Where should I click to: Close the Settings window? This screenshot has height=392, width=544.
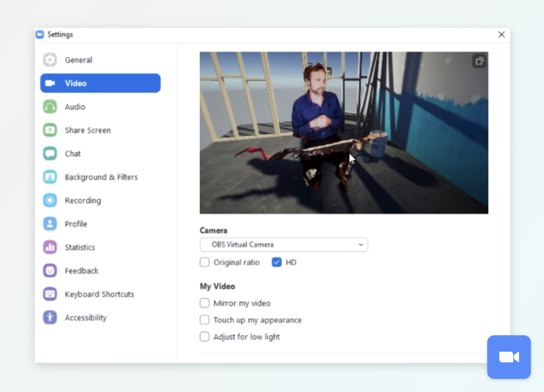(x=501, y=35)
